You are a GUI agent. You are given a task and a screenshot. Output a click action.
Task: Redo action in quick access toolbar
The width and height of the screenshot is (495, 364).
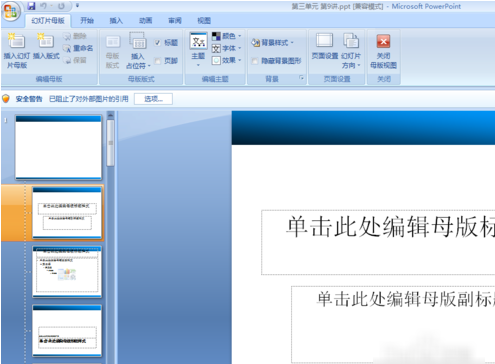coord(61,6)
